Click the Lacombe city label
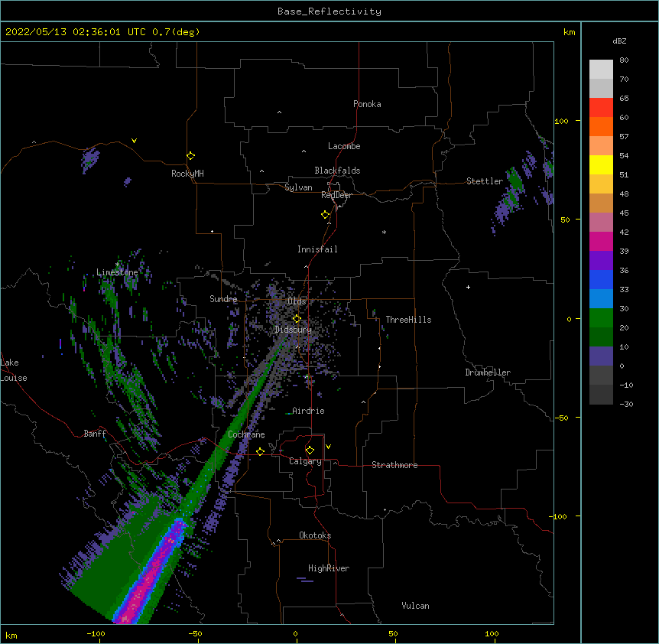659x644 pixels. (344, 146)
